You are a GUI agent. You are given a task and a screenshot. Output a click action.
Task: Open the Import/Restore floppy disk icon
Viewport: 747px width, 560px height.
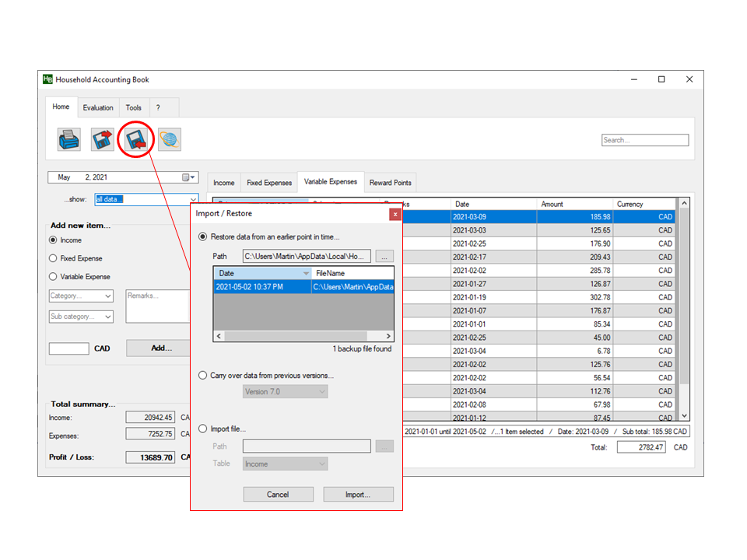[x=137, y=140]
